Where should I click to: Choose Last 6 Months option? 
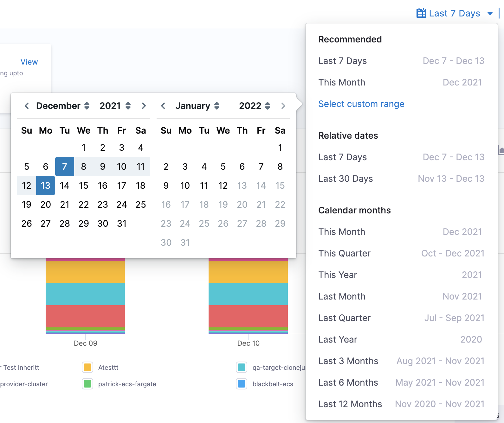pyautogui.click(x=401, y=382)
